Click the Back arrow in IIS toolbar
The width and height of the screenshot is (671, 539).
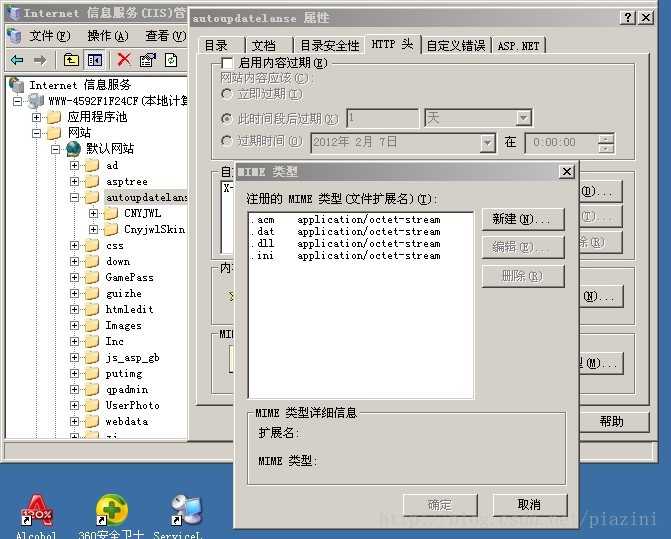(17, 60)
